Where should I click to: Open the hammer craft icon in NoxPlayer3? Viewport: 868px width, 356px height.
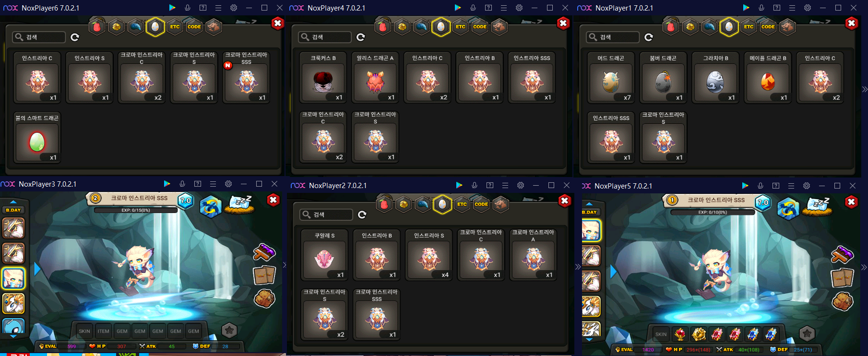(264, 252)
